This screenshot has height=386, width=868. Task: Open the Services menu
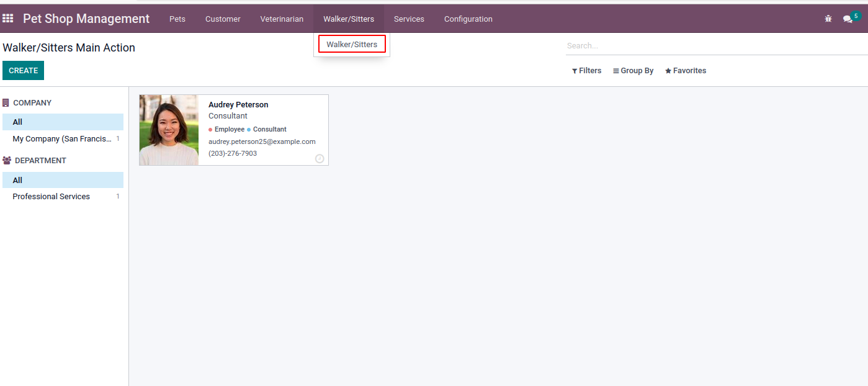click(x=409, y=19)
